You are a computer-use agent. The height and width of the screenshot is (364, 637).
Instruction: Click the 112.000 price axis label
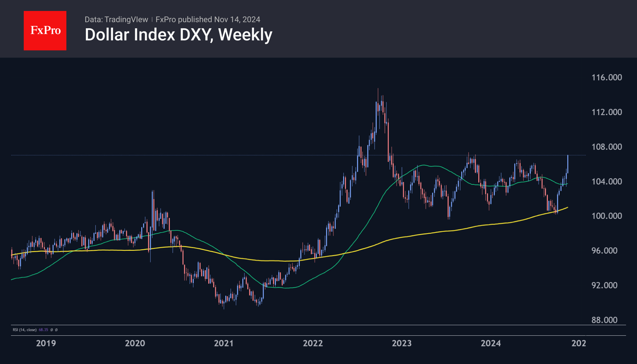(607, 112)
